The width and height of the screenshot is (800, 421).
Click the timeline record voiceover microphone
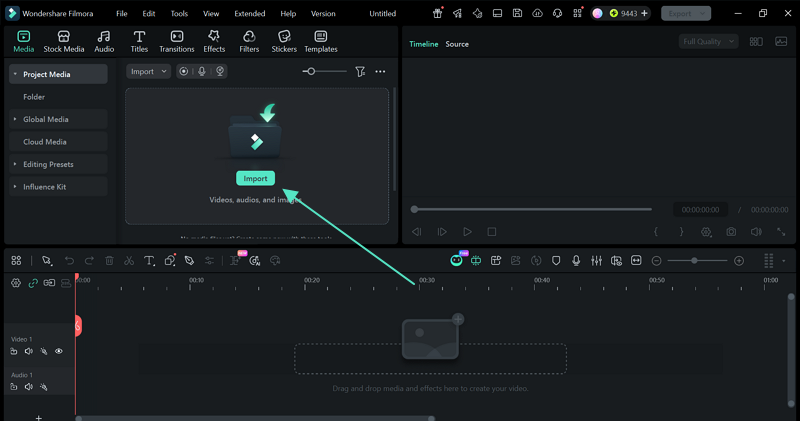coord(576,261)
